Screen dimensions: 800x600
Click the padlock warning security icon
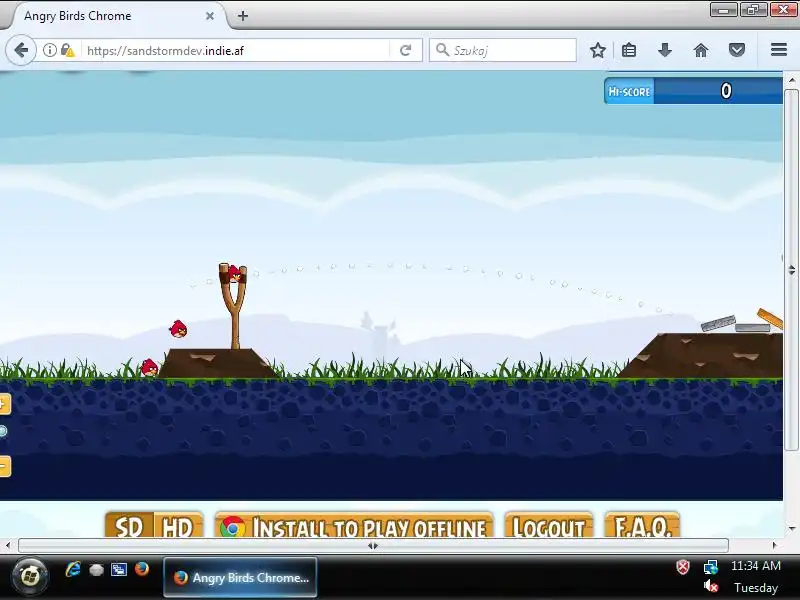click(x=67, y=50)
